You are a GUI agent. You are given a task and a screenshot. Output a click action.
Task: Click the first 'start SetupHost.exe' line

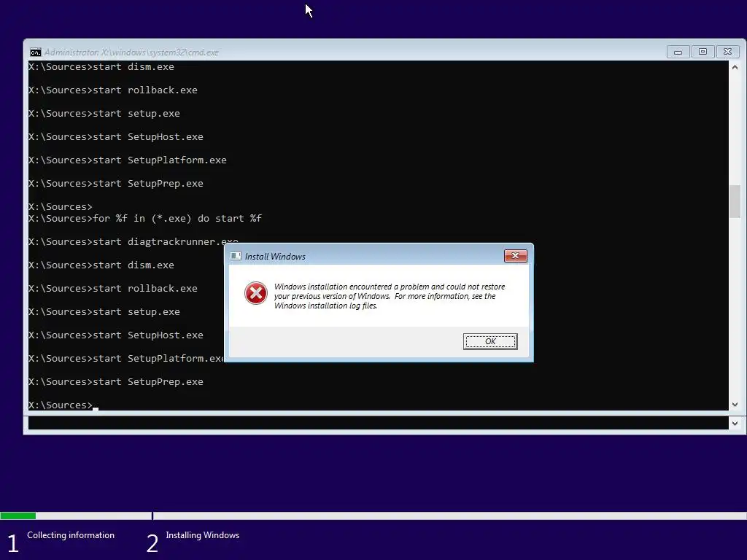click(116, 136)
